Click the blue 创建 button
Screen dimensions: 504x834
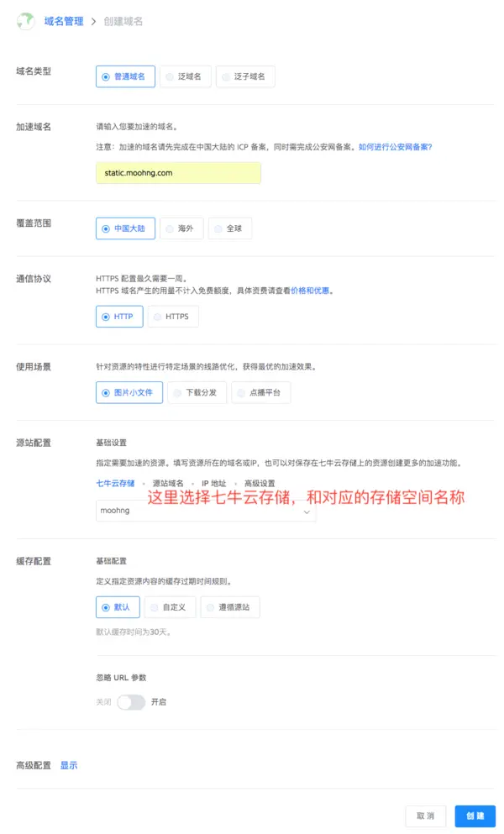475,816
